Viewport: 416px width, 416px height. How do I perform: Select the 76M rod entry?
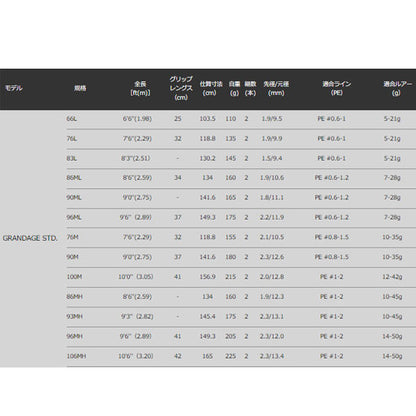click(x=73, y=237)
